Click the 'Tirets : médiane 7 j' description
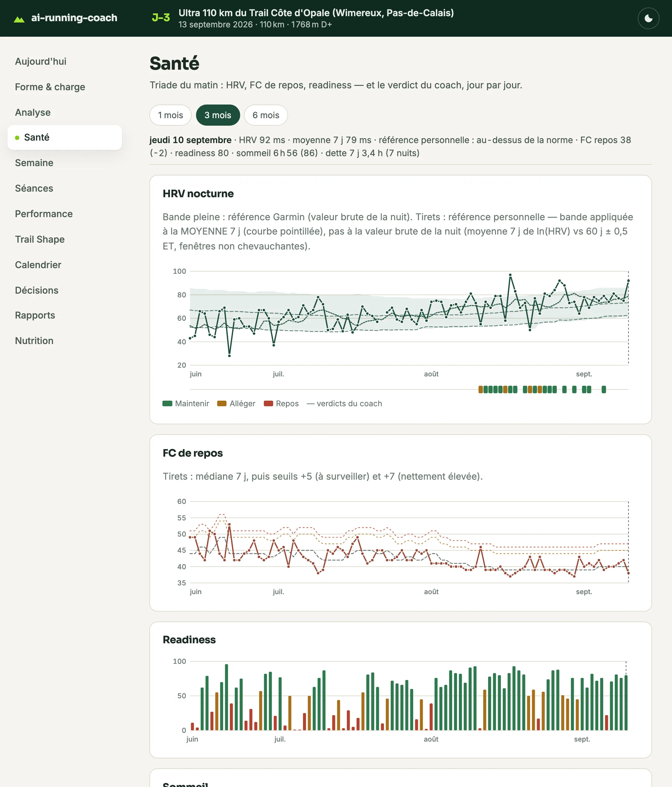The image size is (672, 787). [323, 476]
